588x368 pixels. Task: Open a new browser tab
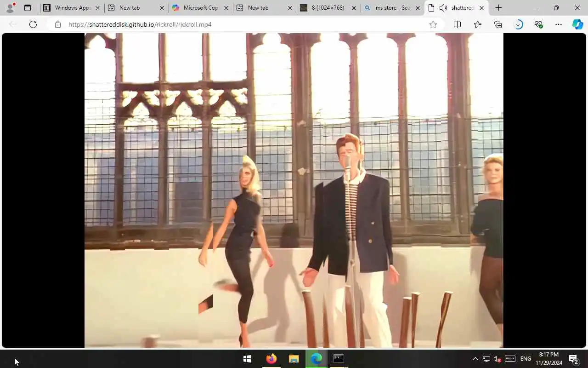pyautogui.click(x=498, y=8)
